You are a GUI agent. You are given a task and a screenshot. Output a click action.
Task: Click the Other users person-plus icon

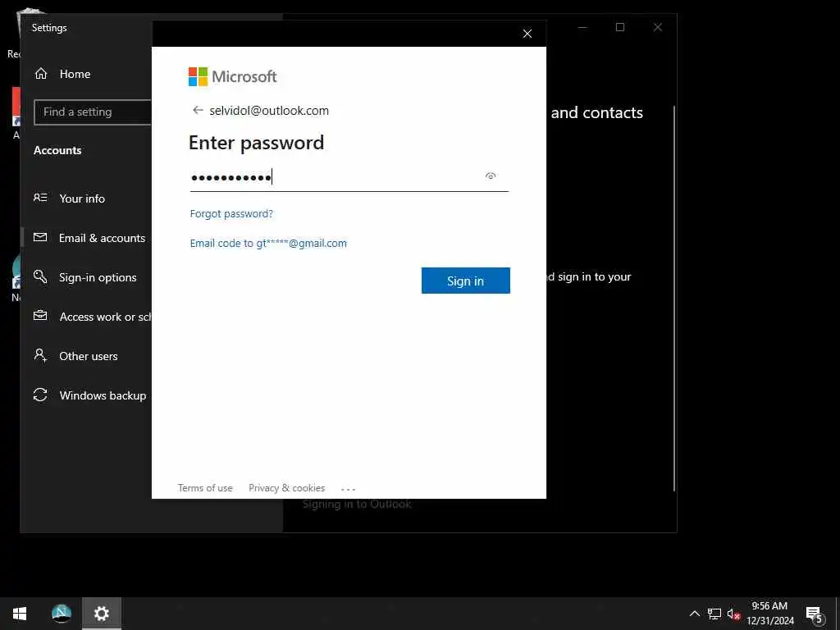40,355
